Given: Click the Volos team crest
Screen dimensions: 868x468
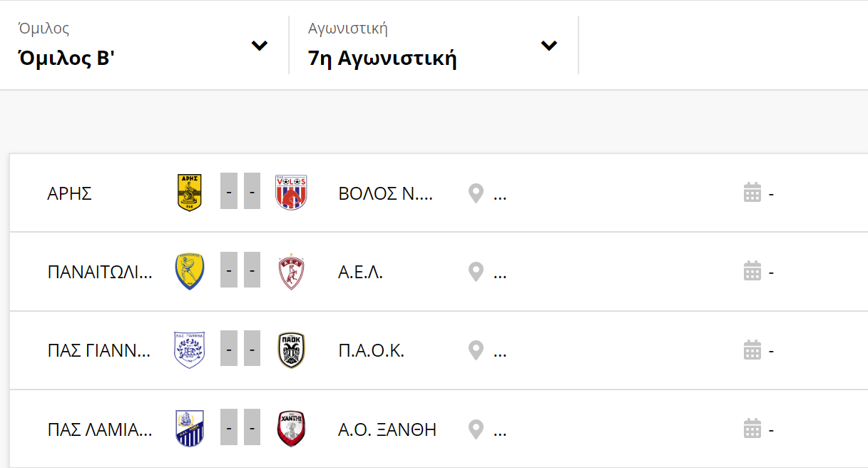Looking at the screenshot, I should pos(291,193).
